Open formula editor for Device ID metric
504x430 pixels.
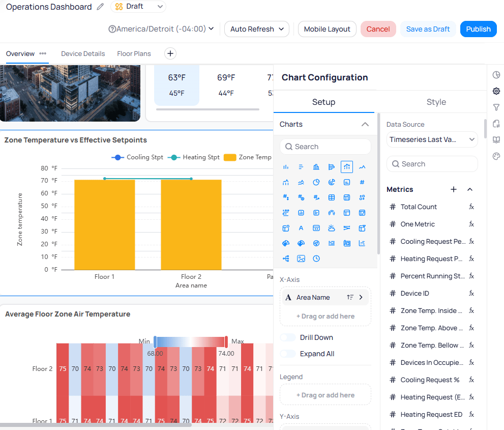(471, 293)
